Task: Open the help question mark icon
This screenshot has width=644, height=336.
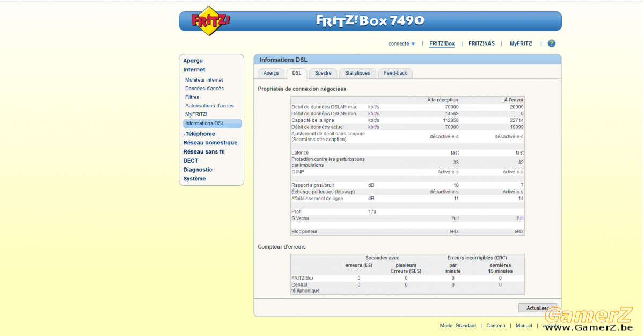Action: click(551, 43)
